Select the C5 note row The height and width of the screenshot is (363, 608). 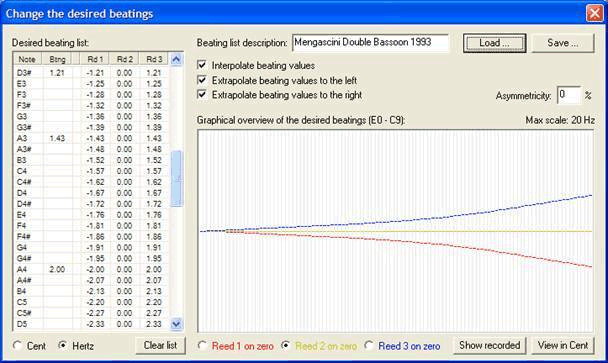pos(91,302)
